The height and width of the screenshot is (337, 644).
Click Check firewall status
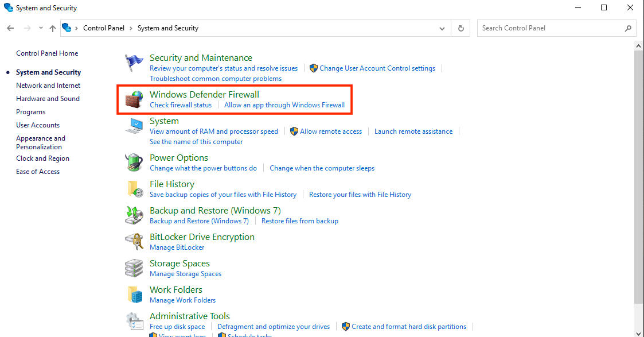click(181, 105)
